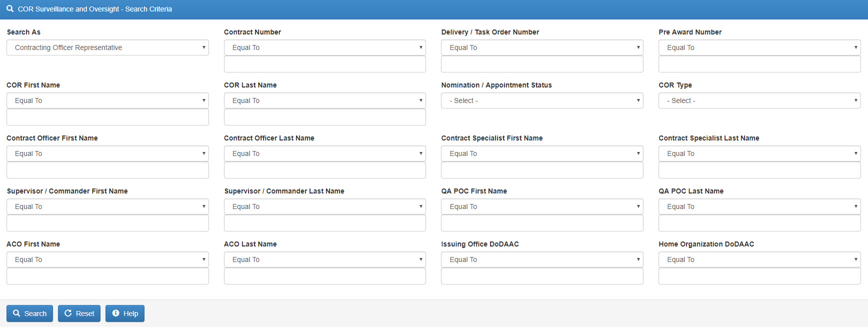Open the COR Type dropdown
The image size is (868, 333).
759,100
